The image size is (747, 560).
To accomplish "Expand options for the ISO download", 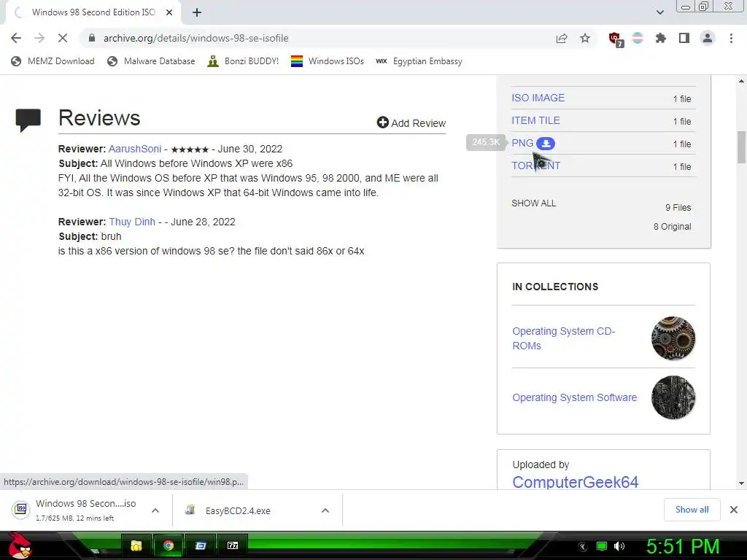I will click(x=155, y=510).
